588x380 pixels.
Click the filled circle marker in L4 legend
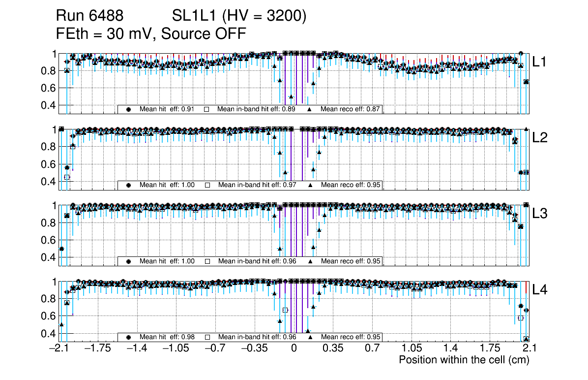click(x=129, y=337)
